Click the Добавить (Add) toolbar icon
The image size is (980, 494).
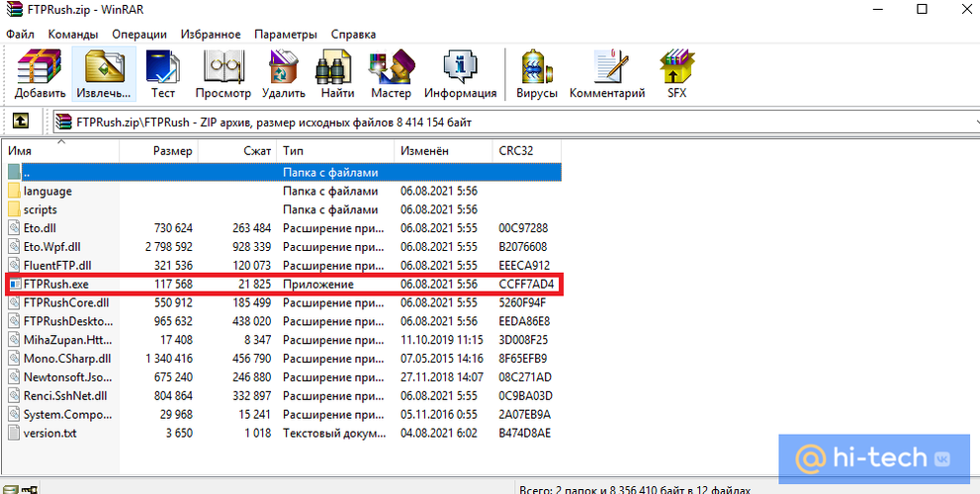click(x=40, y=74)
